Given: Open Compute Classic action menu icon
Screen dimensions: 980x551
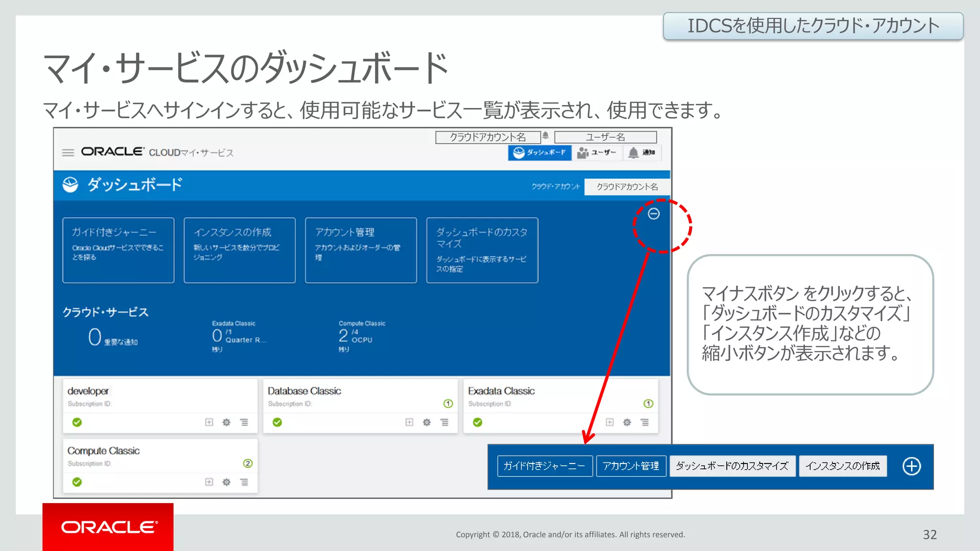Looking at the screenshot, I should 244,482.
